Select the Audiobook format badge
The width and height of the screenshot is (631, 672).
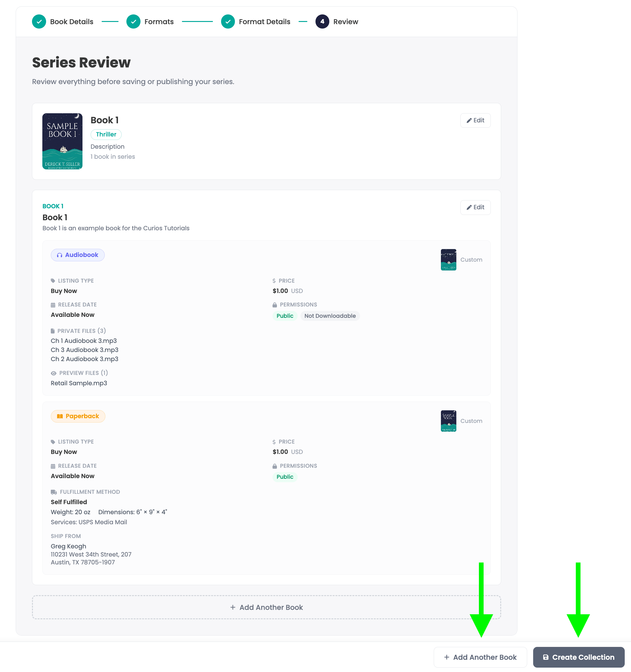coord(78,255)
